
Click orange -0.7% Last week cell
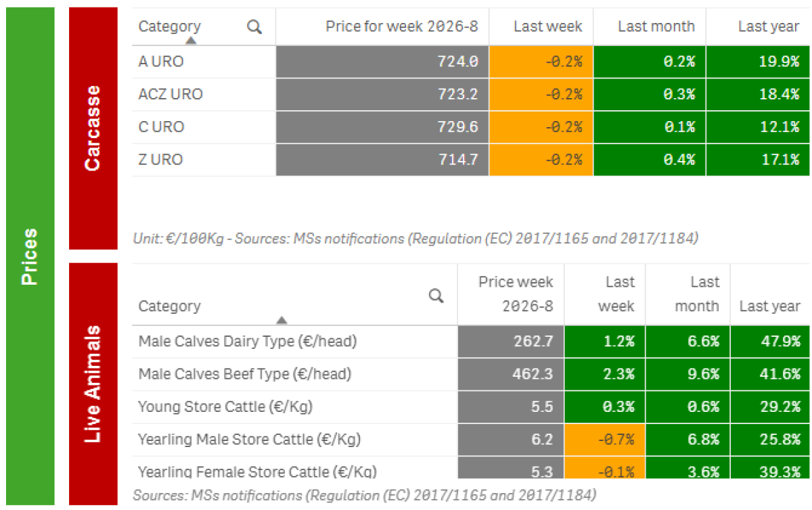pyautogui.click(x=605, y=440)
